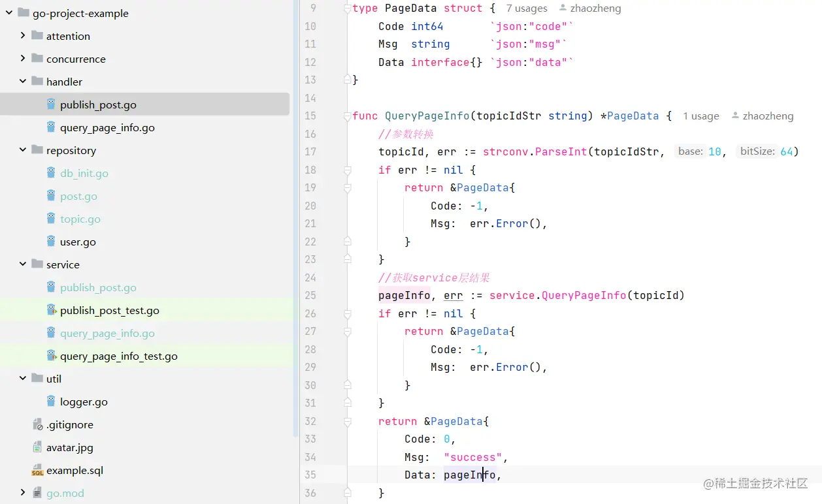
Task: Click Go test icon of query_page_info_test.go
Action: click(x=51, y=356)
